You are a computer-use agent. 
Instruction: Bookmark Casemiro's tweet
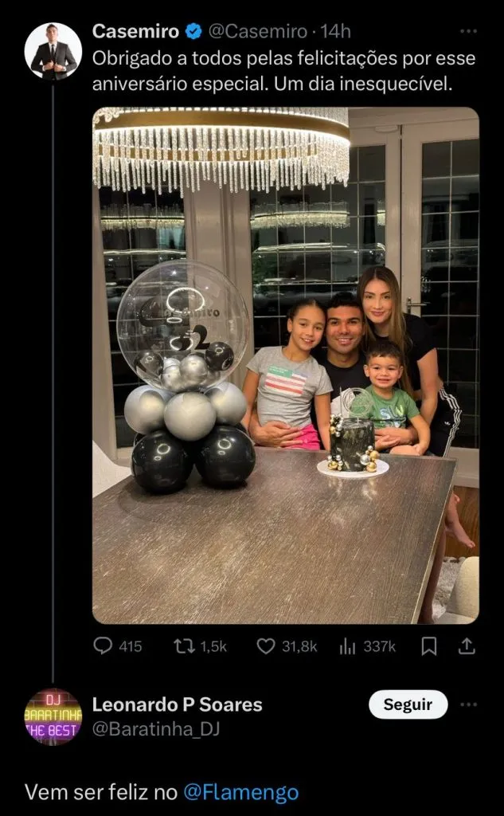(429, 646)
